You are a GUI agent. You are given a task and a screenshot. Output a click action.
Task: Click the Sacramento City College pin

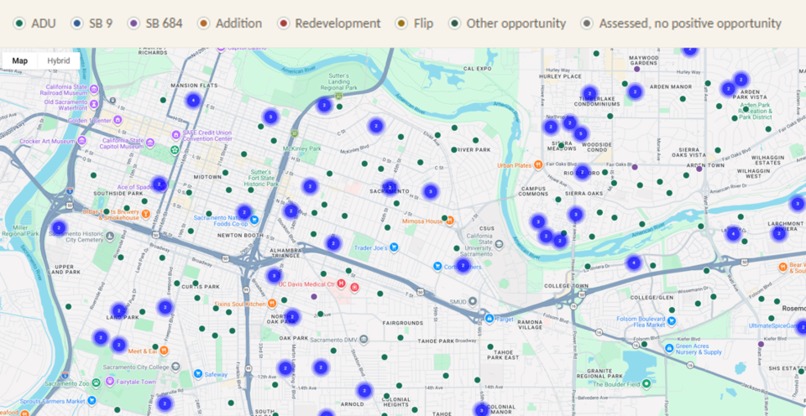(175, 367)
